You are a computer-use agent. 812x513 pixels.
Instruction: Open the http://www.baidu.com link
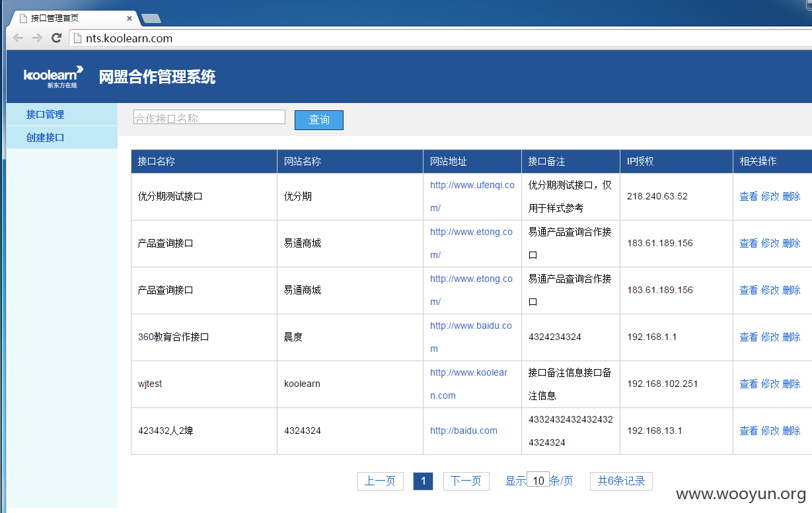tap(472, 337)
